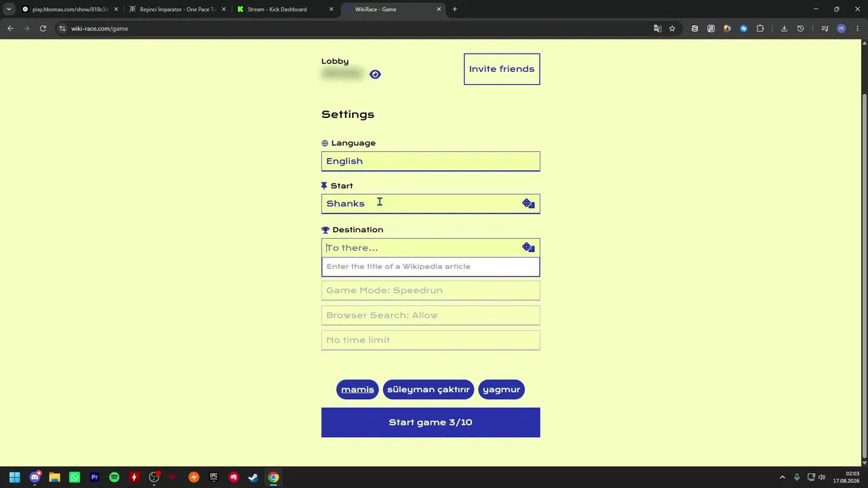
Task: Translate this page icon
Action: [x=657, y=28]
